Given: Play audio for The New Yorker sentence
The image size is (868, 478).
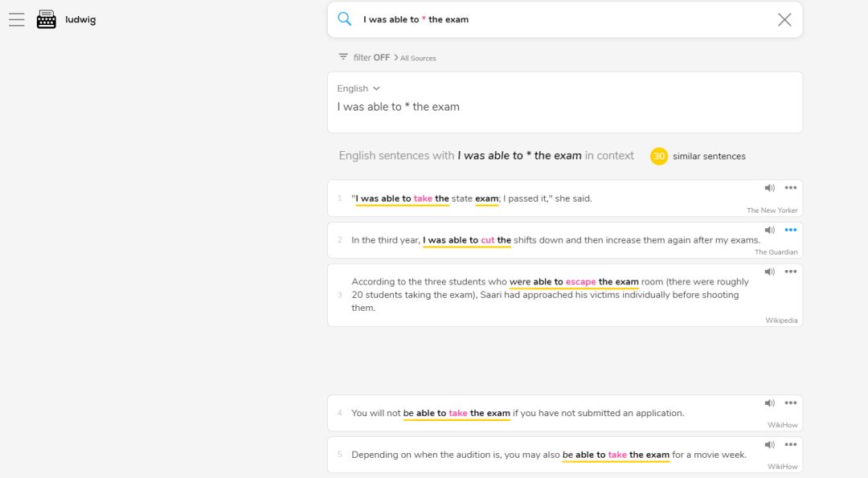Looking at the screenshot, I should 770,188.
